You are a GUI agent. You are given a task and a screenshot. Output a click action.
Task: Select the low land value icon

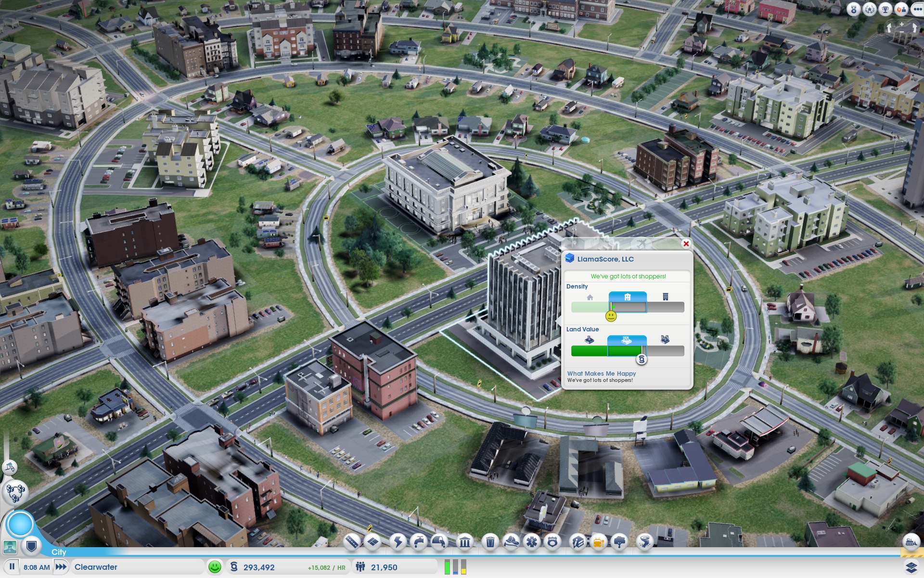coord(589,340)
